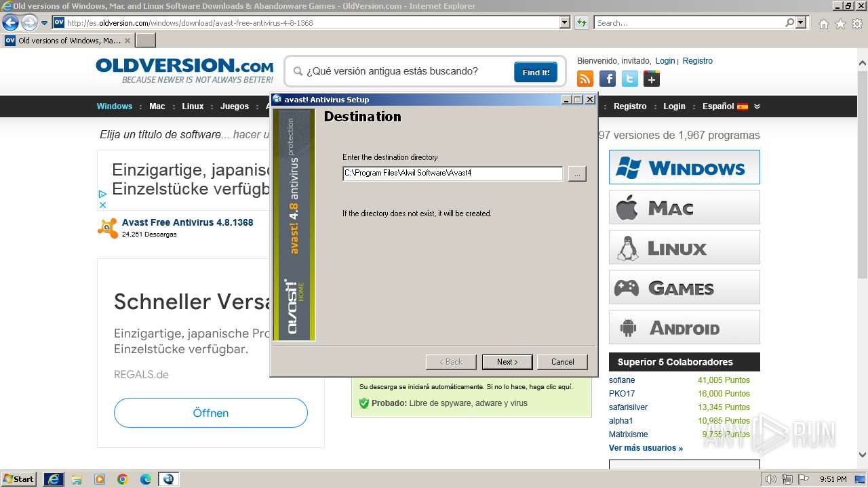
Task: Open Edge from the taskbar
Action: (146, 479)
